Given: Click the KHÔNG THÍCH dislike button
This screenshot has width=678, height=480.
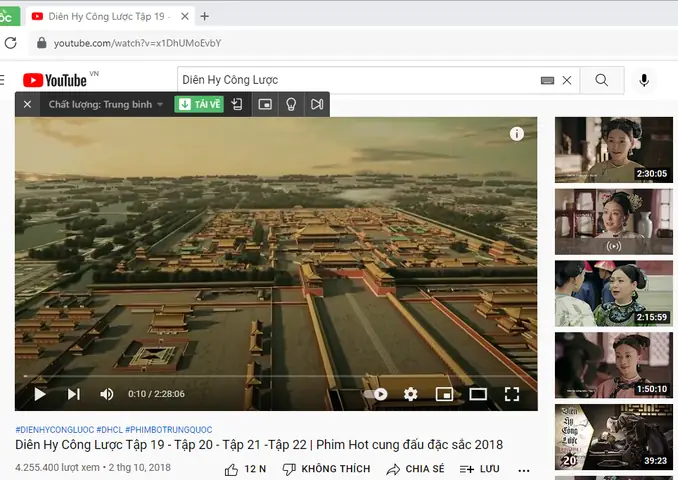Looking at the screenshot, I should pyautogui.click(x=326, y=469).
